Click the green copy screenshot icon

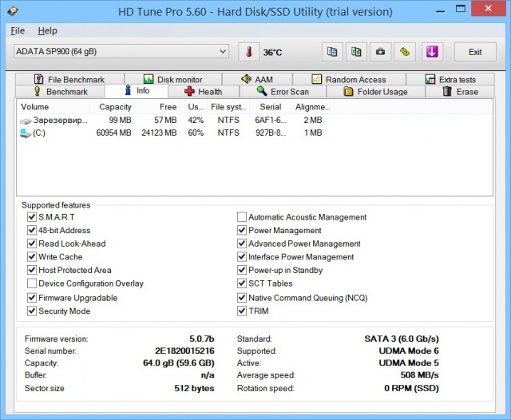[x=356, y=52]
